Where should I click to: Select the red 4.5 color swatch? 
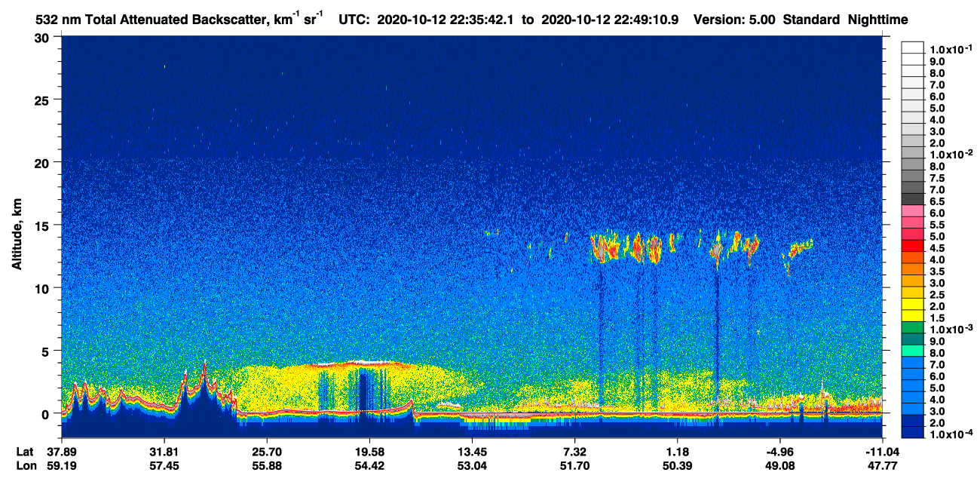(x=912, y=247)
